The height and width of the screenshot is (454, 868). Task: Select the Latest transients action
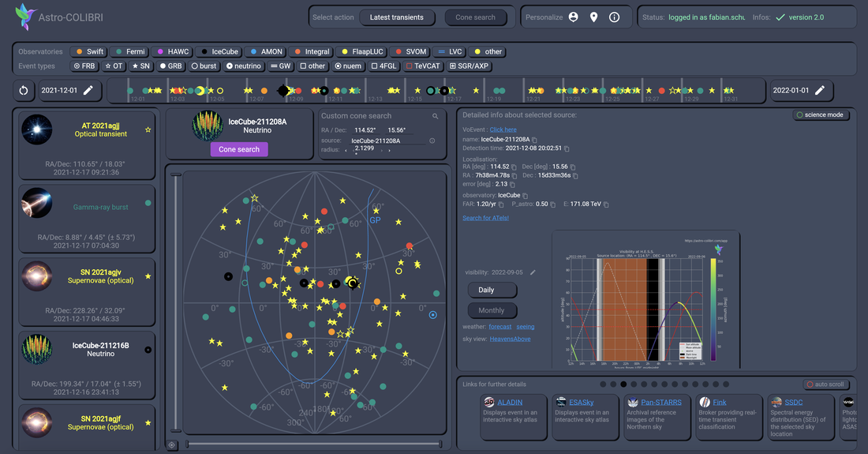tap(396, 17)
